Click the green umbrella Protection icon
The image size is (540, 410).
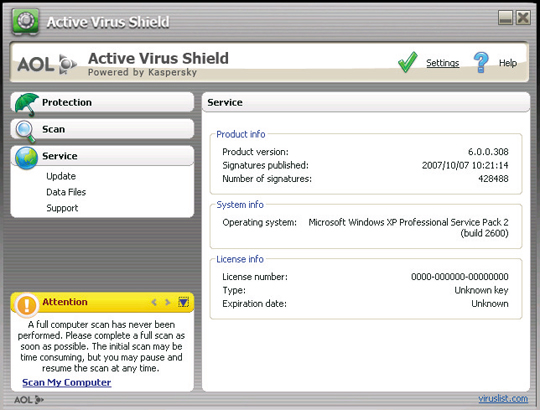click(x=27, y=104)
